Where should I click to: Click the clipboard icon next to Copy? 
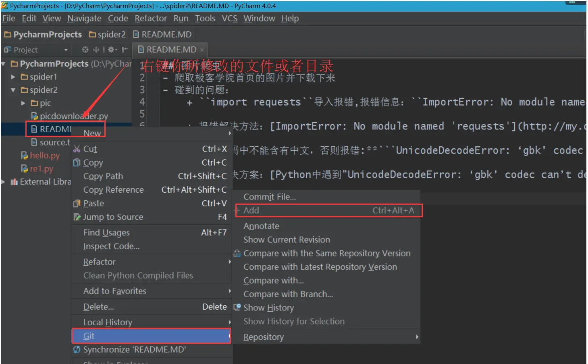(77, 162)
